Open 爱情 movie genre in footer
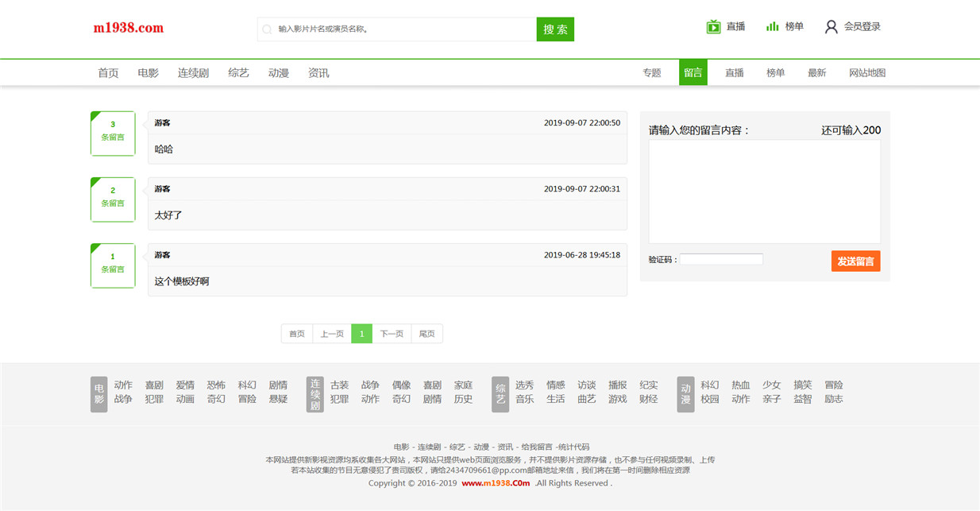The height and width of the screenshot is (511, 980). pyautogui.click(x=185, y=385)
